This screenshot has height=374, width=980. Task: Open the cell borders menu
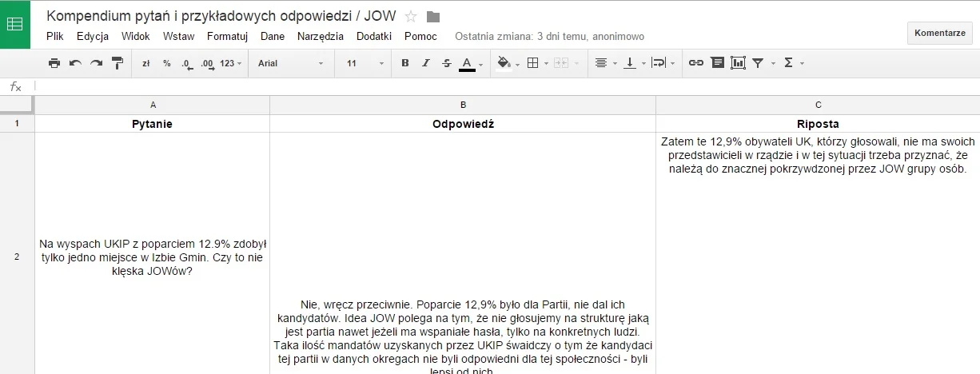click(x=536, y=63)
